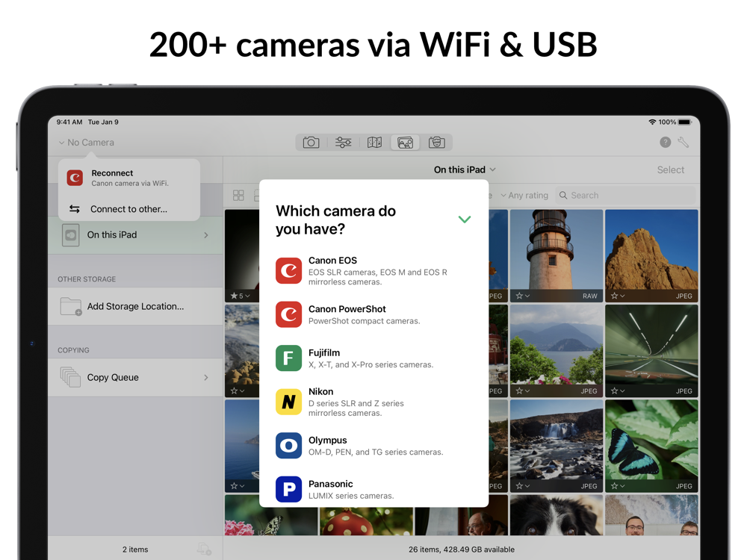Image resolution: width=747 pixels, height=560 pixels.
Task: Tap the Select button
Action: tap(670, 169)
